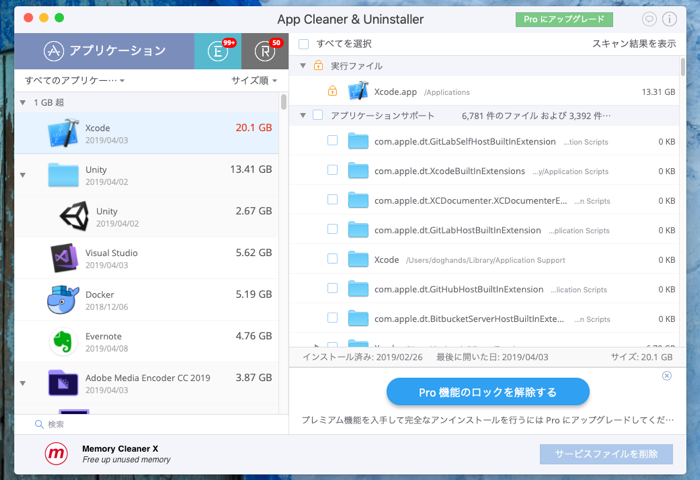The height and width of the screenshot is (480, 700).
Task: Open the すべてのアプリケー filter dropdown
Action: point(75,80)
